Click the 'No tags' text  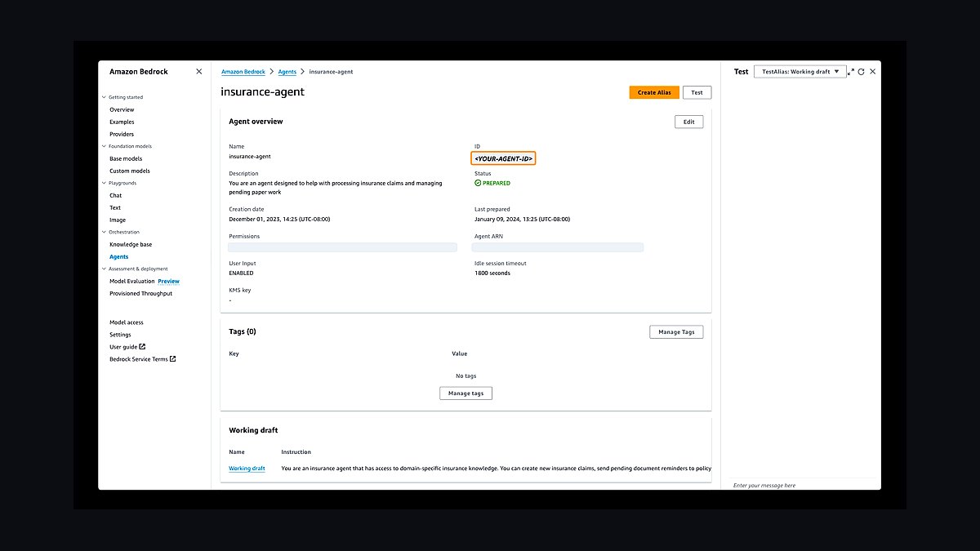click(465, 375)
